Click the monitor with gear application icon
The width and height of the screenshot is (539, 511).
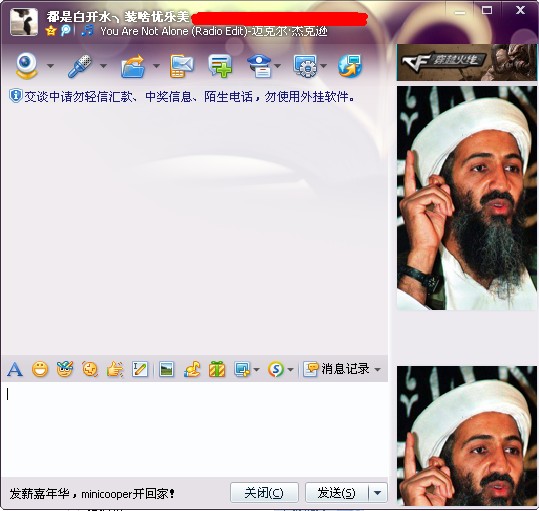point(305,66)
